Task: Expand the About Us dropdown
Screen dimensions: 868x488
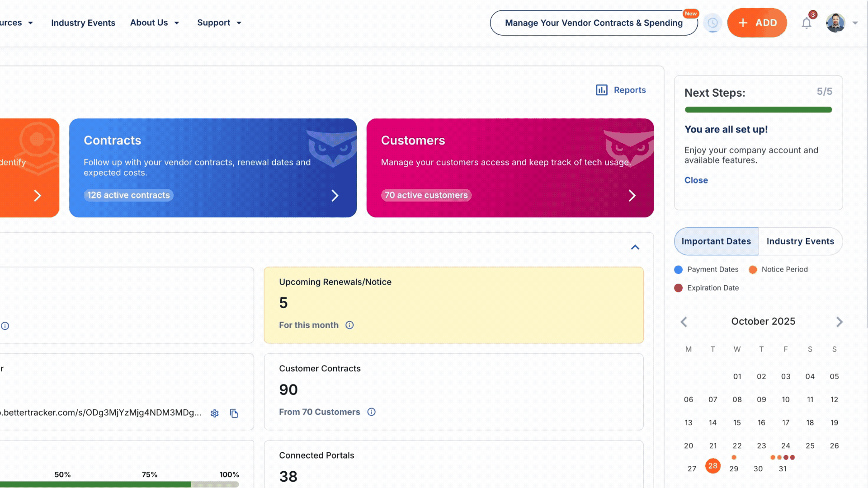Action: (x=155, y=23)
